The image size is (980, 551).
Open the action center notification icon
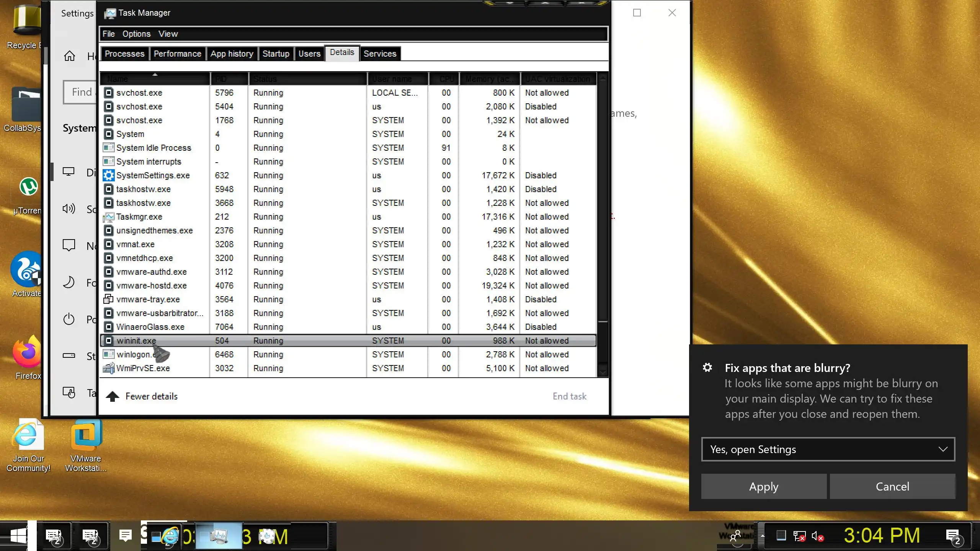(953, 536)
